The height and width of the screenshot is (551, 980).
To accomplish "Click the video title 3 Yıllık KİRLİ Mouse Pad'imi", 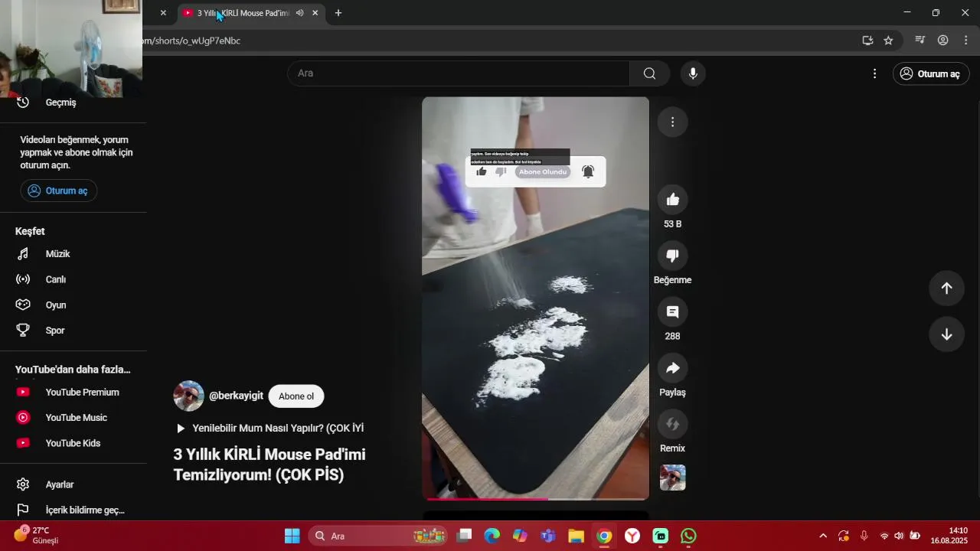I will (269, 465).
